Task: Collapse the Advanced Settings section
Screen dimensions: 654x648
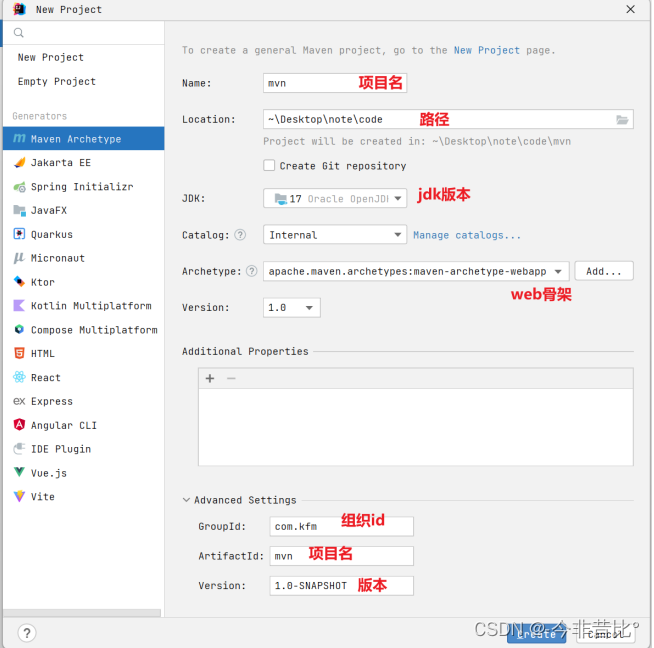Action: 186,500
